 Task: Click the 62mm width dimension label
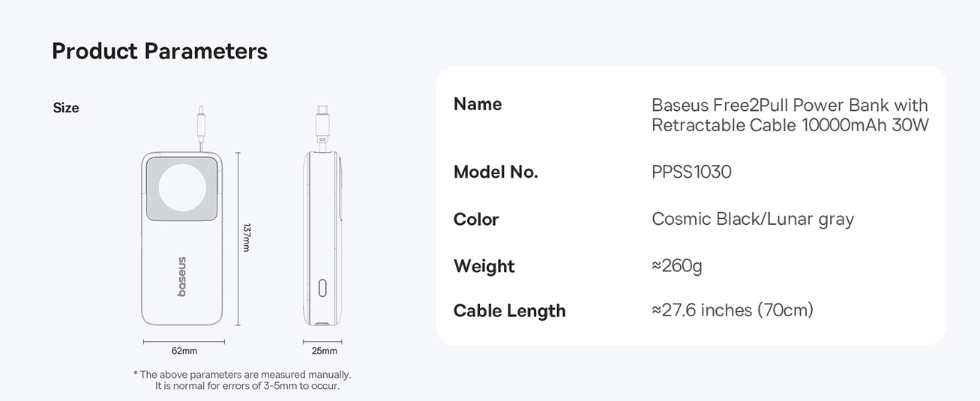pos(184,351)
